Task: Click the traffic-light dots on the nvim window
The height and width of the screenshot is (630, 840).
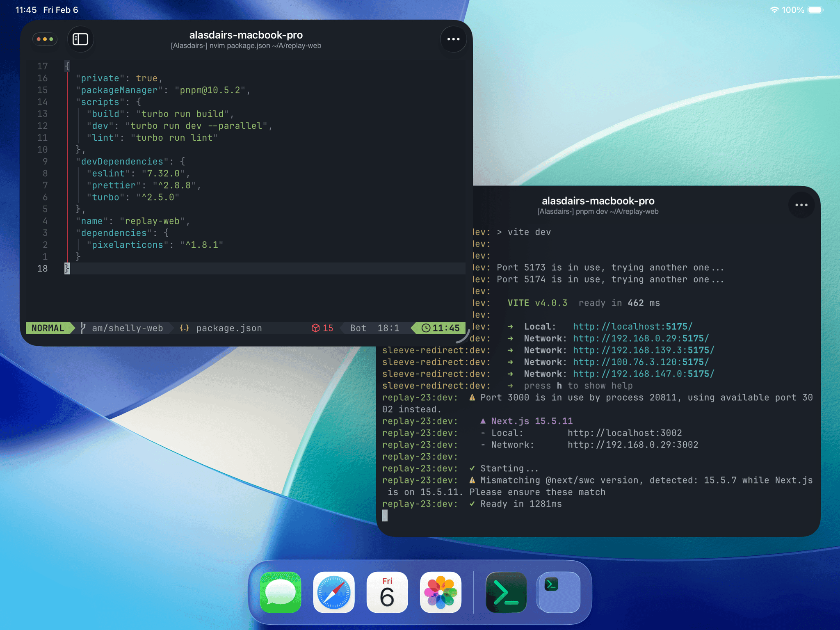Action: coord(44,39)
